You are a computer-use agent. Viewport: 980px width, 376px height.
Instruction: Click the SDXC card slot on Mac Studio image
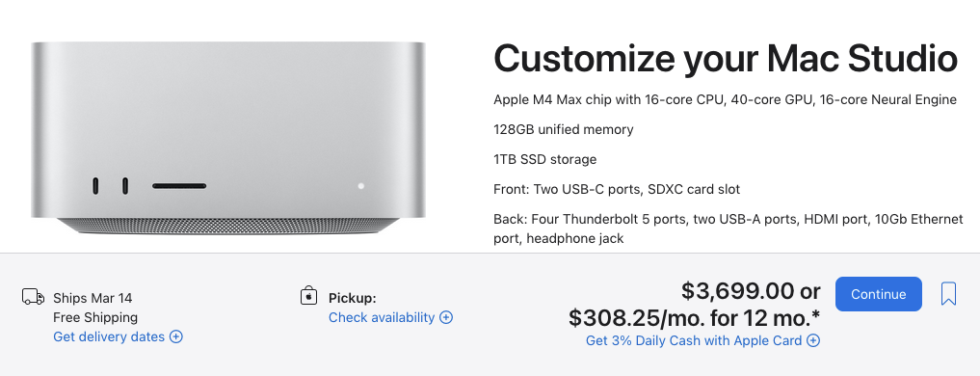tap(179, 186)
